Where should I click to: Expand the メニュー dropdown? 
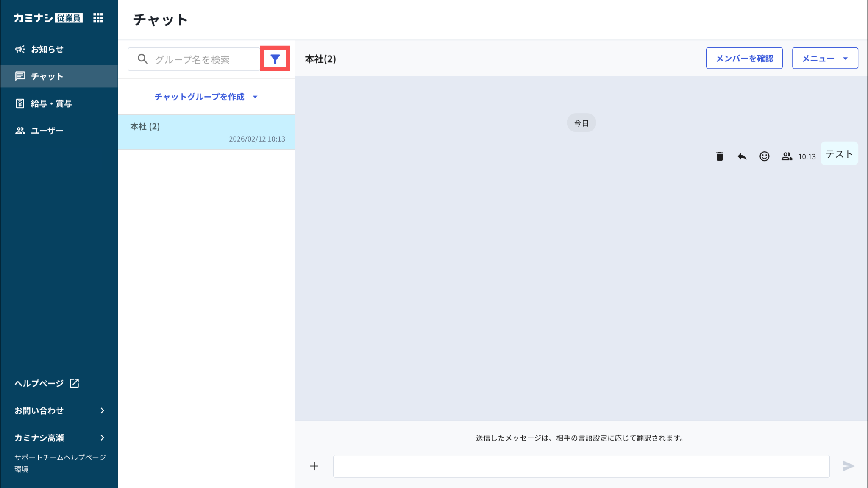pyautogui.click(x=825, y=59)
